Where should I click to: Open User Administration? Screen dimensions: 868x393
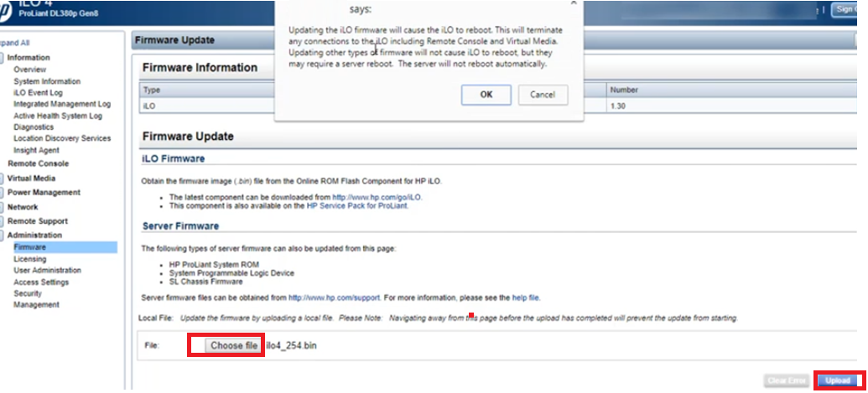pos(47,271)
